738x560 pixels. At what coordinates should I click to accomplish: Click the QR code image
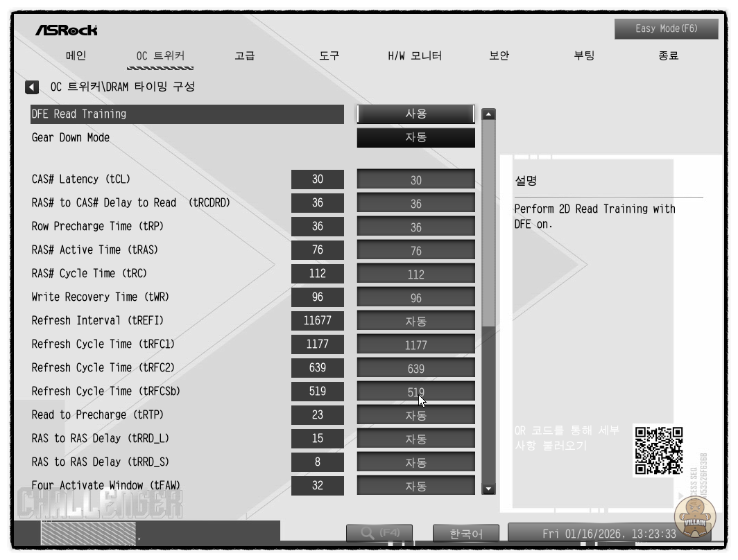tap(658, 450)
